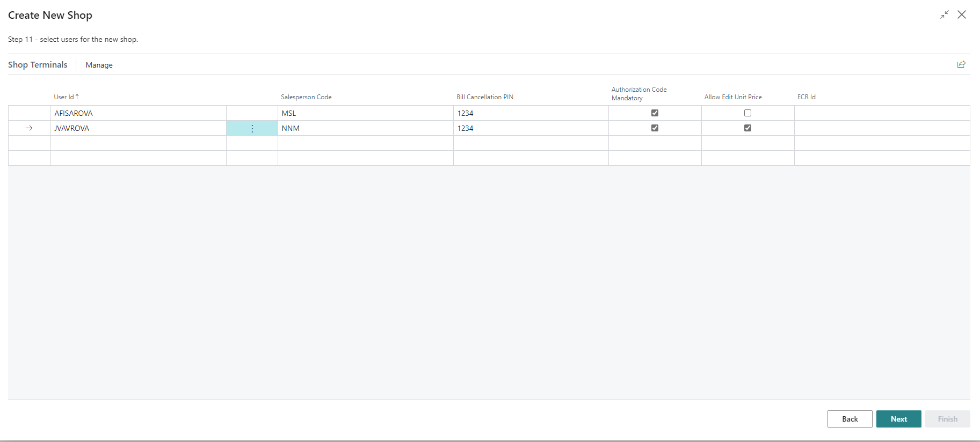Image resolution: width=980 pixels, height=442 pixels.
Task: Toggle Authorization Code Mandatory for AFISAROVA
Action: pyautogui.click(x=655, y=113)
